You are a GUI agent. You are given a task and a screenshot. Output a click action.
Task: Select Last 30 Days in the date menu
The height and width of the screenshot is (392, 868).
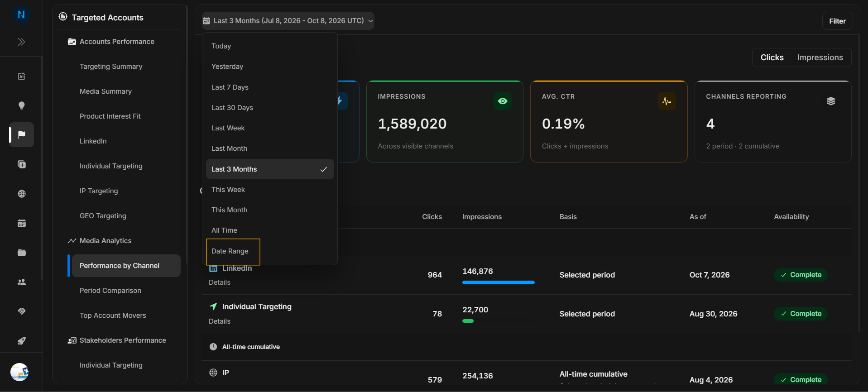pyautogui.click(x=270, y=108)
